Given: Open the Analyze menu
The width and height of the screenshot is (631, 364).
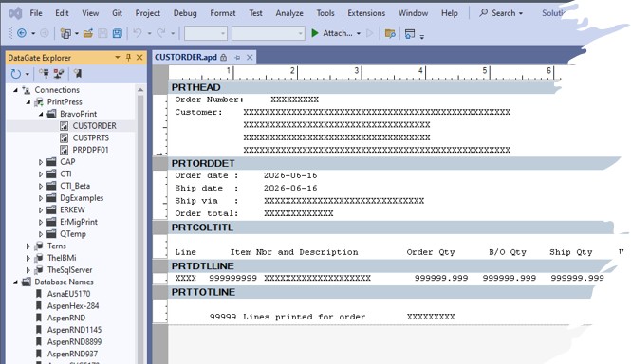Looking at the screenshot, I should point(289,13).
